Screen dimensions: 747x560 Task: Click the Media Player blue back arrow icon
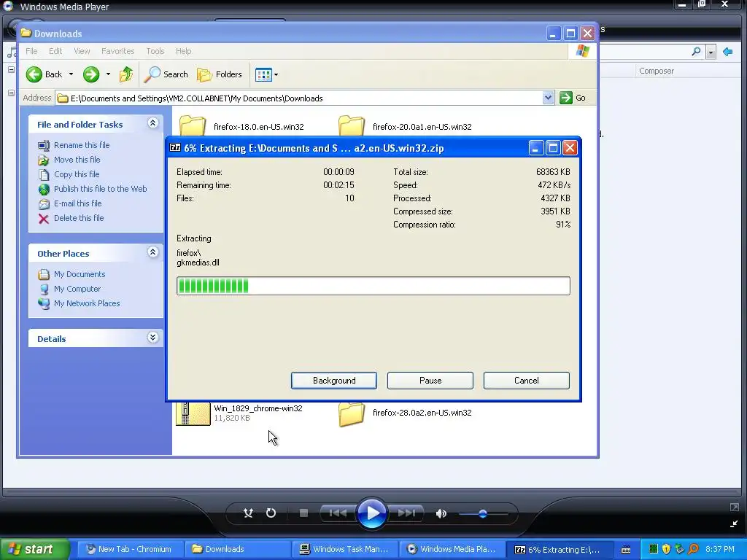click(727, 52)
